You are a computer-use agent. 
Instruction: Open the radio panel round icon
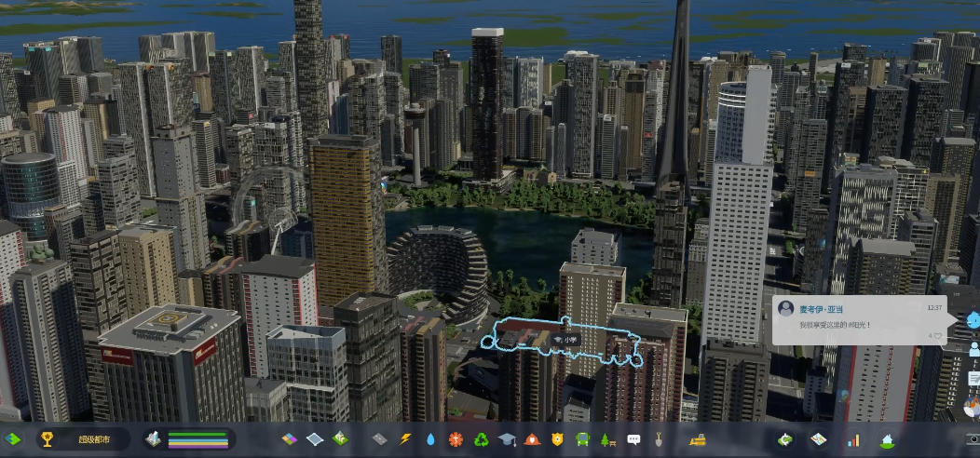point(973,407)
